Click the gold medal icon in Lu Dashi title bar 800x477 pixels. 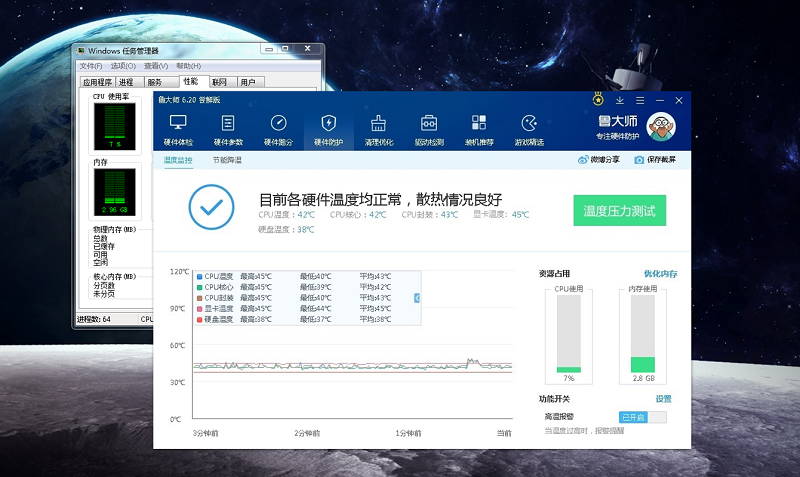click(598, 99)
